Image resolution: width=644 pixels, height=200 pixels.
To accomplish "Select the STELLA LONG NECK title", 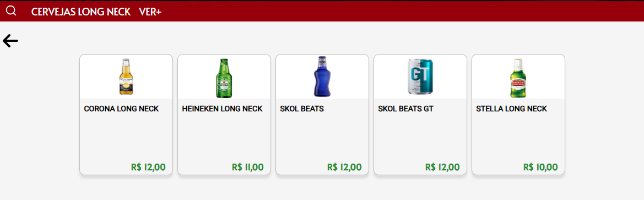I will [511, 109].
